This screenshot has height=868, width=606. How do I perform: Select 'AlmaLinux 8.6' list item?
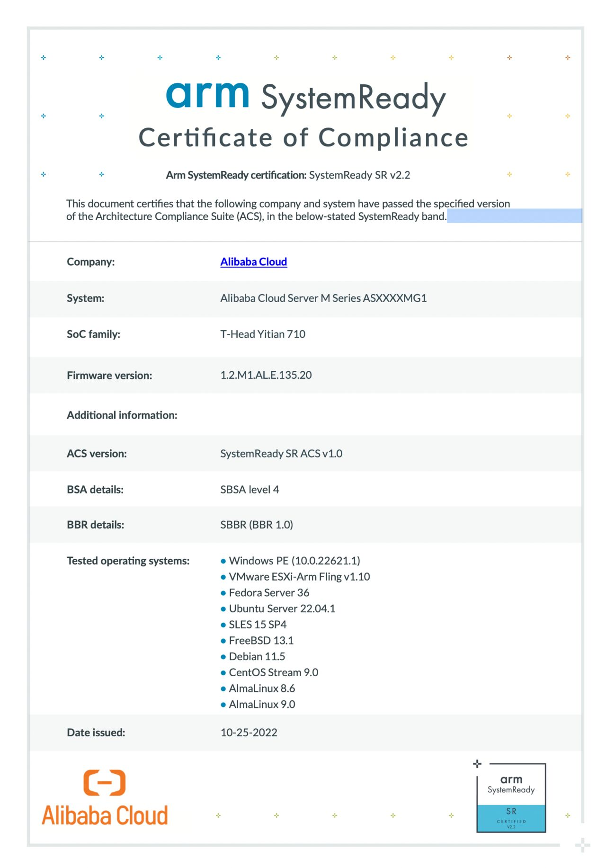click(262, 689)
